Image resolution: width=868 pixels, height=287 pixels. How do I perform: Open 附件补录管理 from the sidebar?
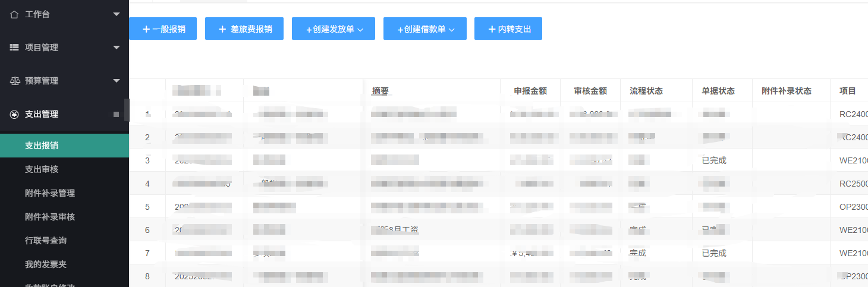pos(50,193)
